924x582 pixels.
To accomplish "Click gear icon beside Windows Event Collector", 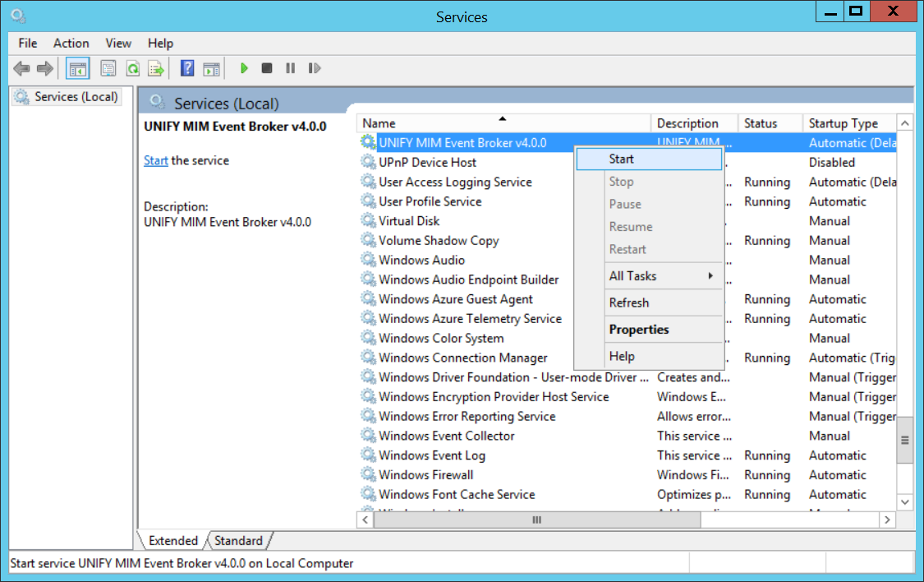I will [368, 435].
